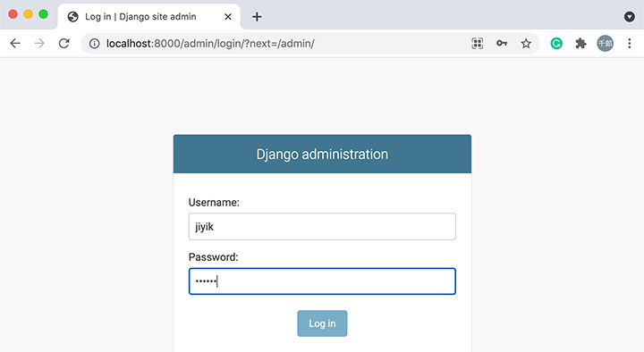Focus the Username field containing jiyik

[322, 226]
